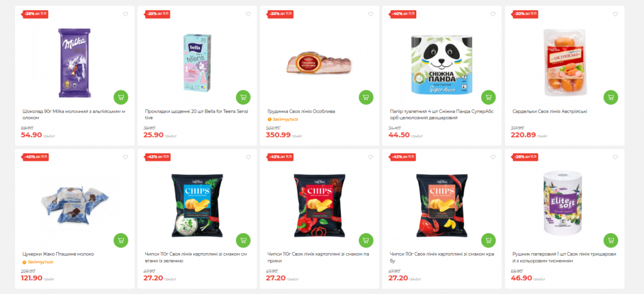Add Elite Soft paper towel to cart
The height and width of the screenshot is (294, 644).
point(611,240)
